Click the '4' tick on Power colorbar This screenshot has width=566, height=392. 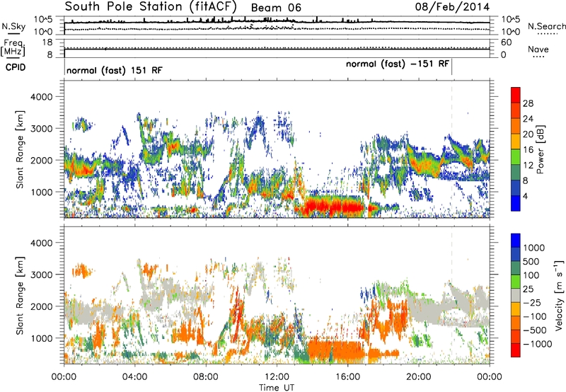(526, 196)
